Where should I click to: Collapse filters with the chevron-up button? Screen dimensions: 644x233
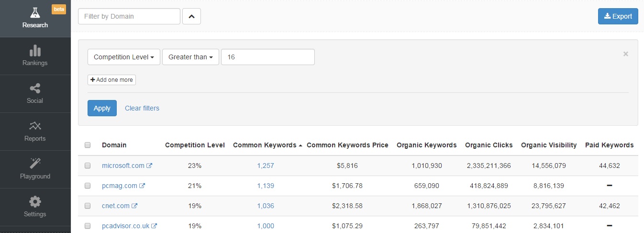[191, 16]
